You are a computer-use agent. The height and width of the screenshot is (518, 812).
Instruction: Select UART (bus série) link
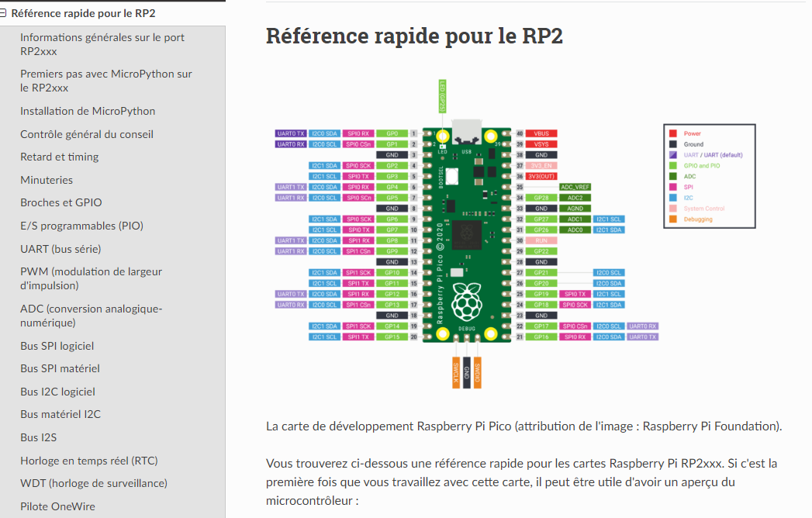[x=60, y=249]
